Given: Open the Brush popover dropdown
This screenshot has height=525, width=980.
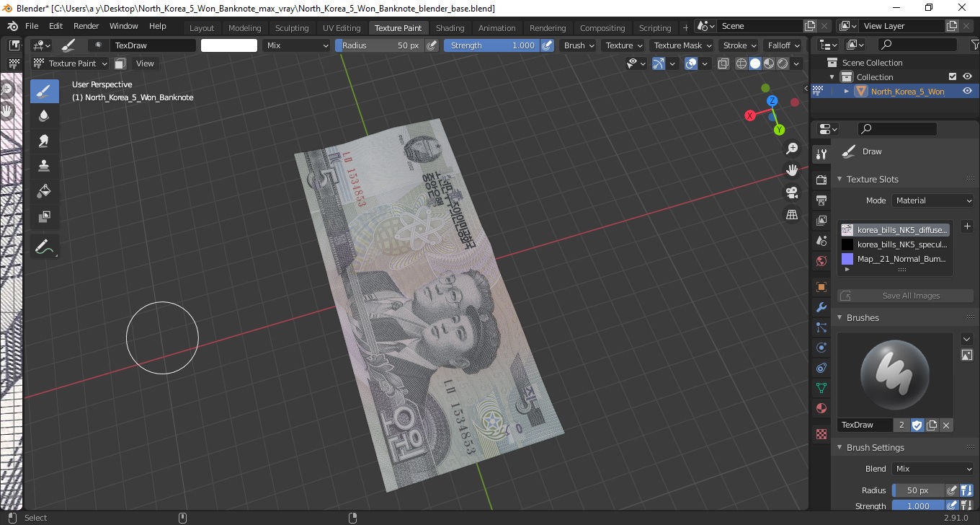Looking at the screenshot, I should (579, 45).
